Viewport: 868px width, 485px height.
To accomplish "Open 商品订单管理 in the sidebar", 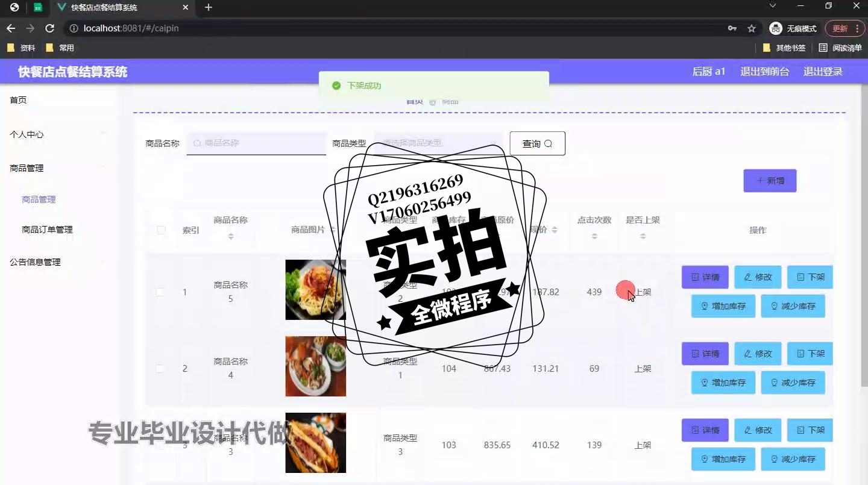I will (x=47, y=230).
